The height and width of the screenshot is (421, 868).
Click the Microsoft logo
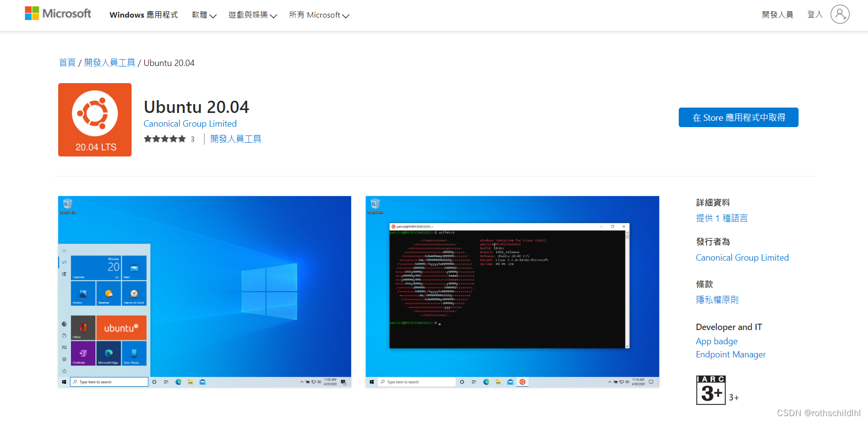coord(58,14)
